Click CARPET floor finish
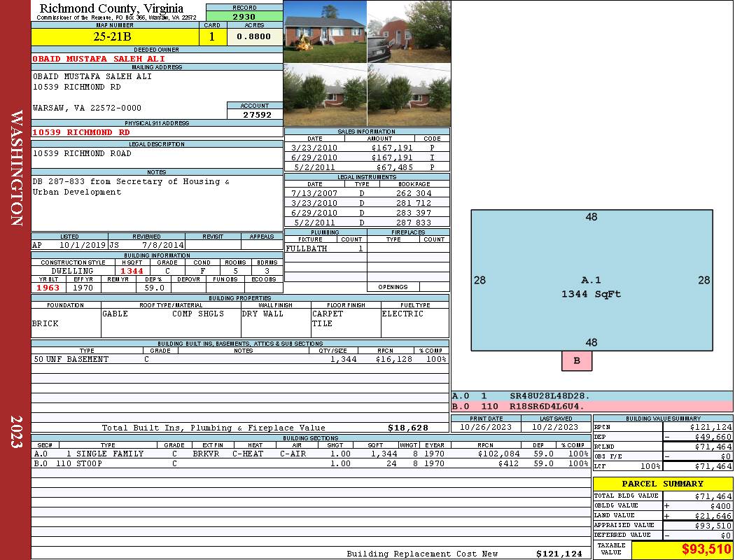The height and width of the screenshot is (560, 735). click(x=328, y=314)
